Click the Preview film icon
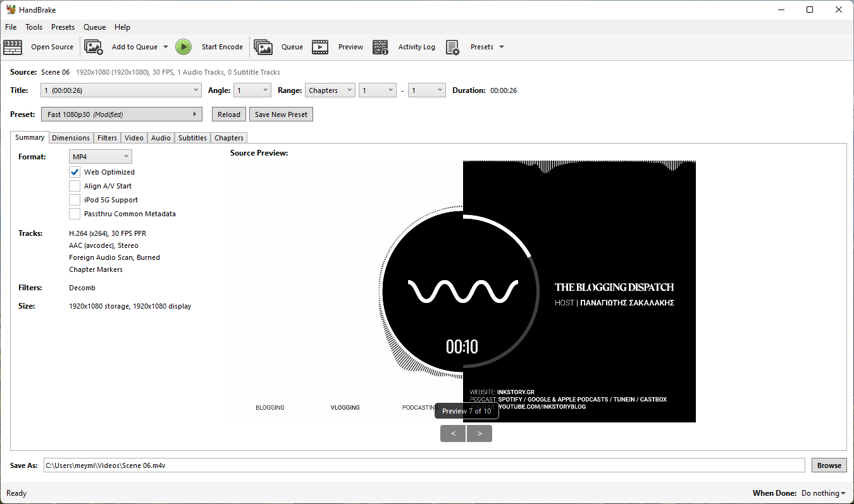The height and width of the screenshot is (504, 854). click(x=320, y=47)
